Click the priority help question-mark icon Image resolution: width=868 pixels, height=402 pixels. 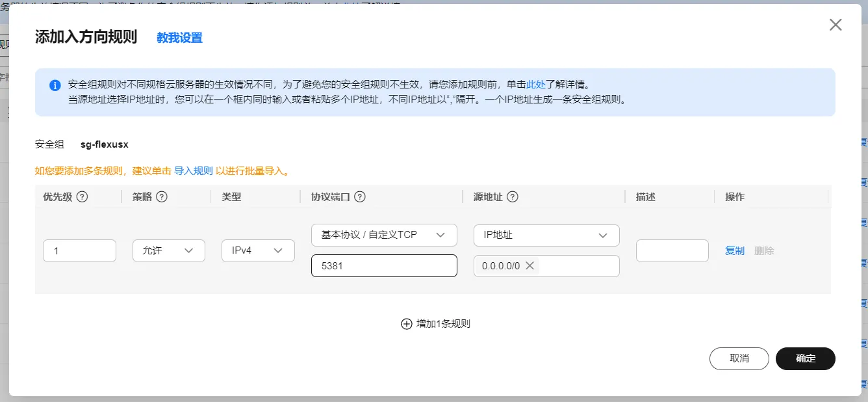82,197
